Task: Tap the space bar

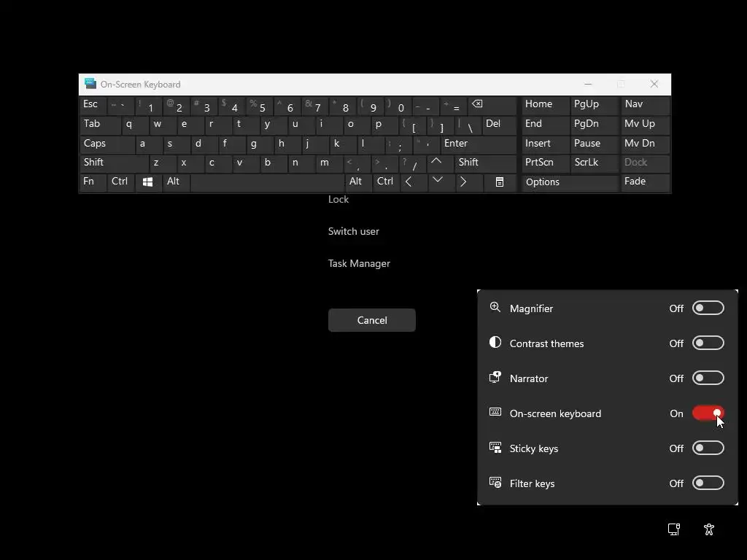Action: tap(267, 182)
